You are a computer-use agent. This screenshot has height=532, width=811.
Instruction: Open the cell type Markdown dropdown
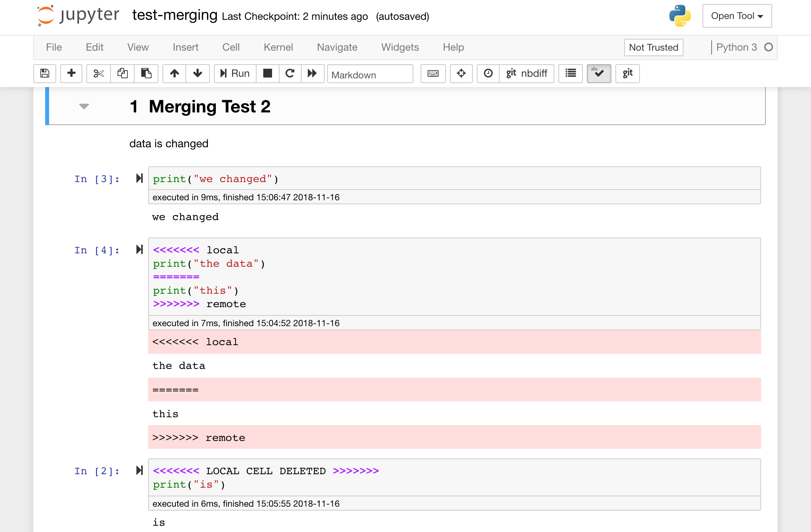click(x=370, y=74)
